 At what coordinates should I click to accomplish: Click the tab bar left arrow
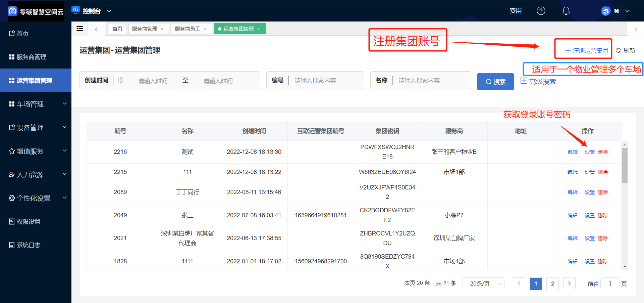96,29
